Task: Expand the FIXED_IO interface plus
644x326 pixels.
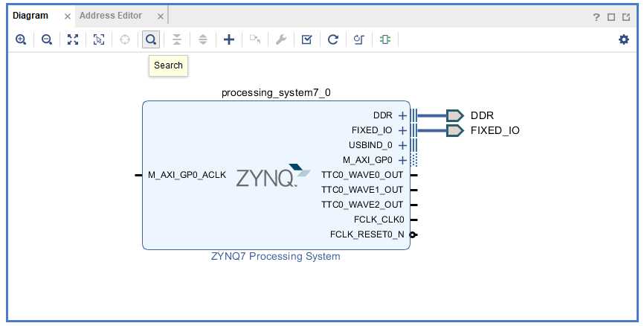Action: [x=402, y=130]
